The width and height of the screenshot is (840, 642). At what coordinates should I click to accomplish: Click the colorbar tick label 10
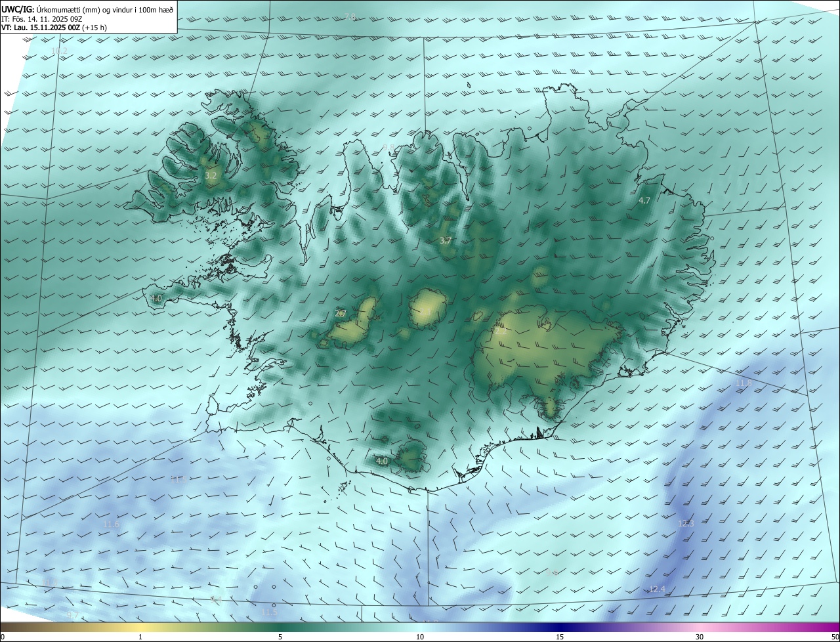(420, 637)
